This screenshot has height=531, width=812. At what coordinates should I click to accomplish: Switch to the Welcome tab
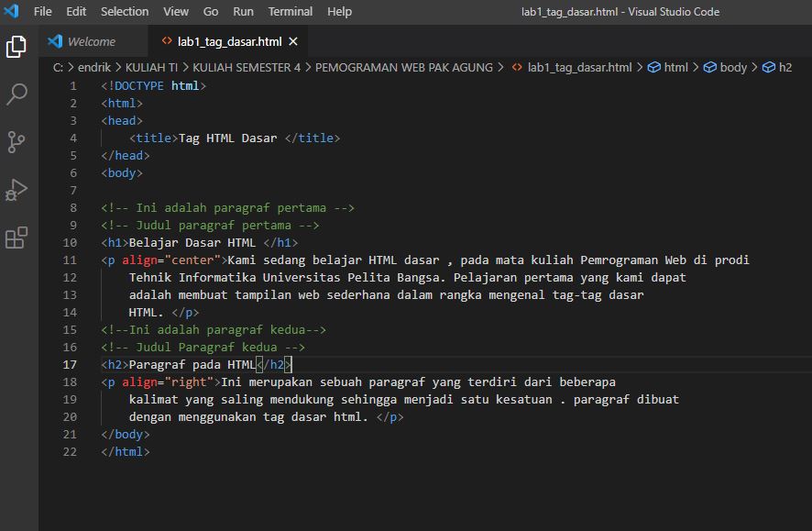pos(90,41)
